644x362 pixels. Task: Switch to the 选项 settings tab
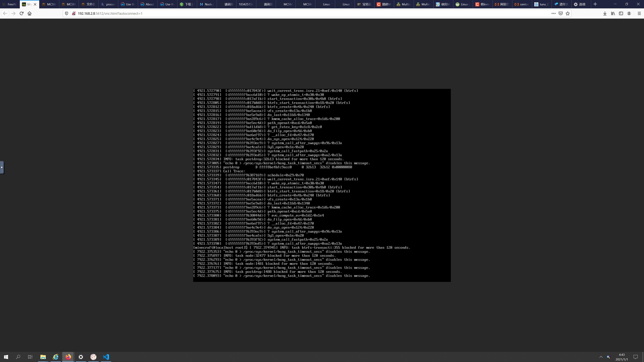tap(580, 4)
